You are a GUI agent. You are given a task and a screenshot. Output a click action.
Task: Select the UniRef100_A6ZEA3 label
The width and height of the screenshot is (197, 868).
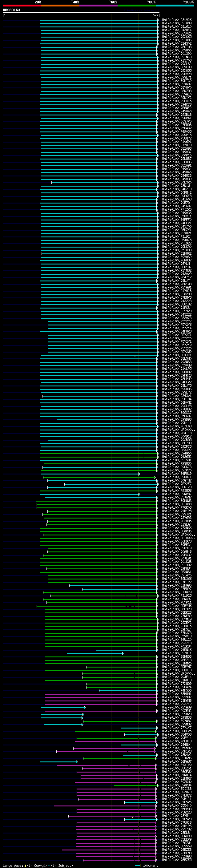[177, 426]
